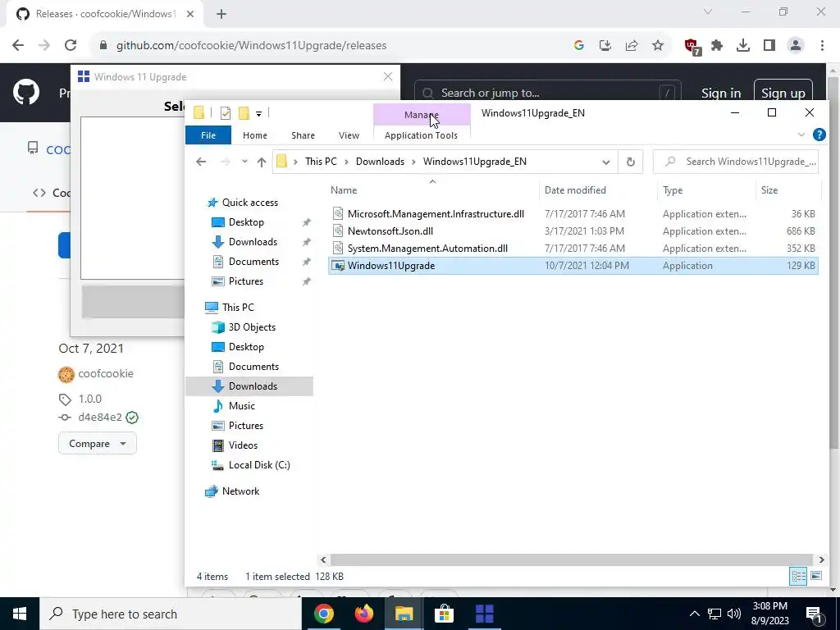Screen dimensions: 840x630
Task: Bookmark this page with the star icon
Action: coord(658,46)
